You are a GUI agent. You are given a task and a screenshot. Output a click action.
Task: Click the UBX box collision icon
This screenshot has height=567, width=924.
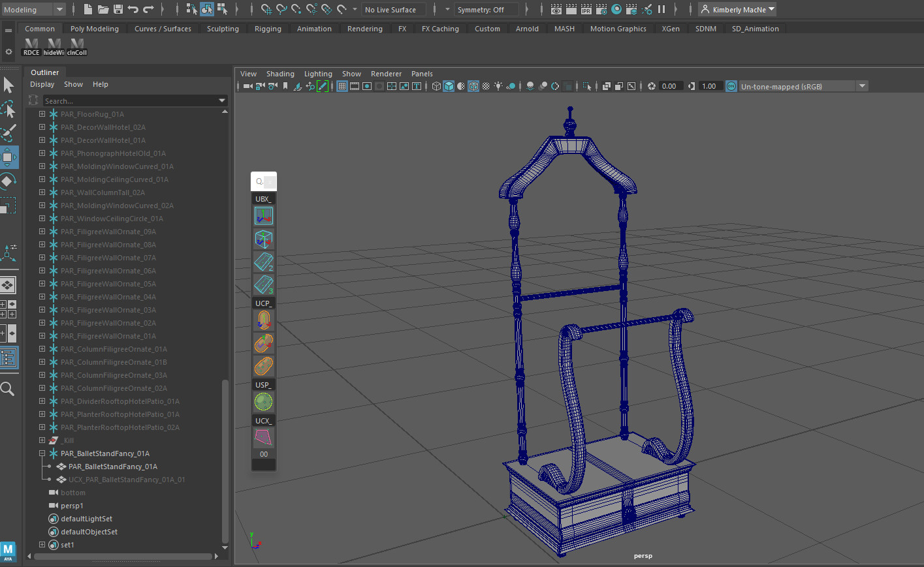[263, 215]
